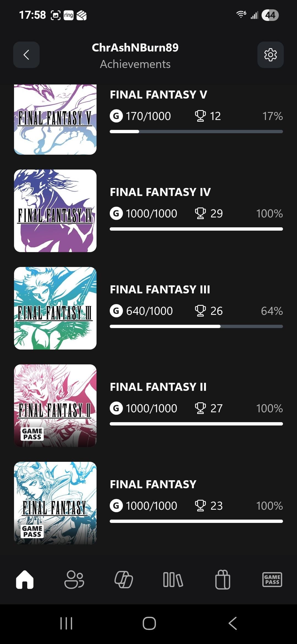Open the My Library icon
The width and height of the screenshot is (297, 644).
click(173, 580)
